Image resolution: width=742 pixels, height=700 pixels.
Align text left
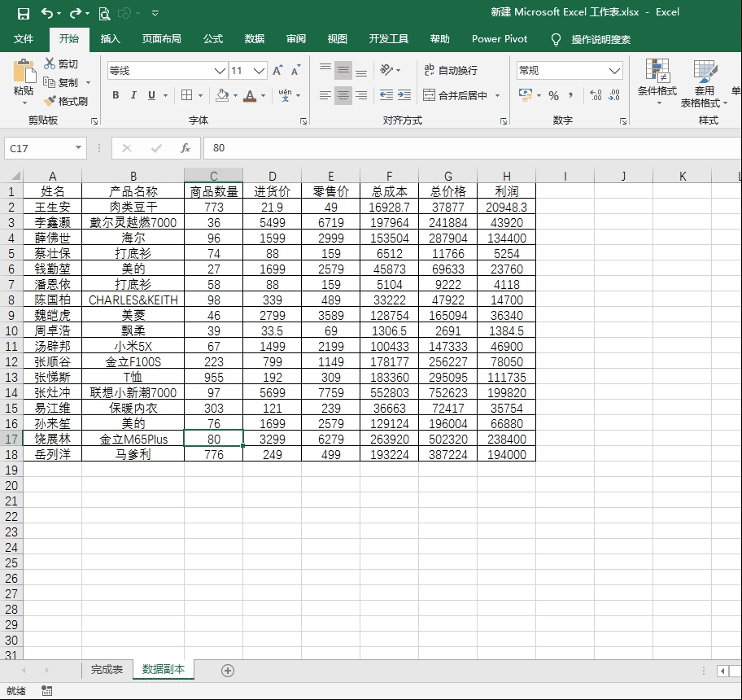(x=325, y=95)
